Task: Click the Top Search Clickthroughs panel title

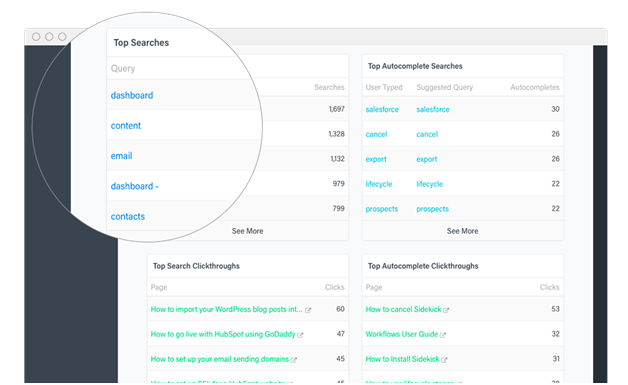Action: pyautogui.click(x=196, y=266)
